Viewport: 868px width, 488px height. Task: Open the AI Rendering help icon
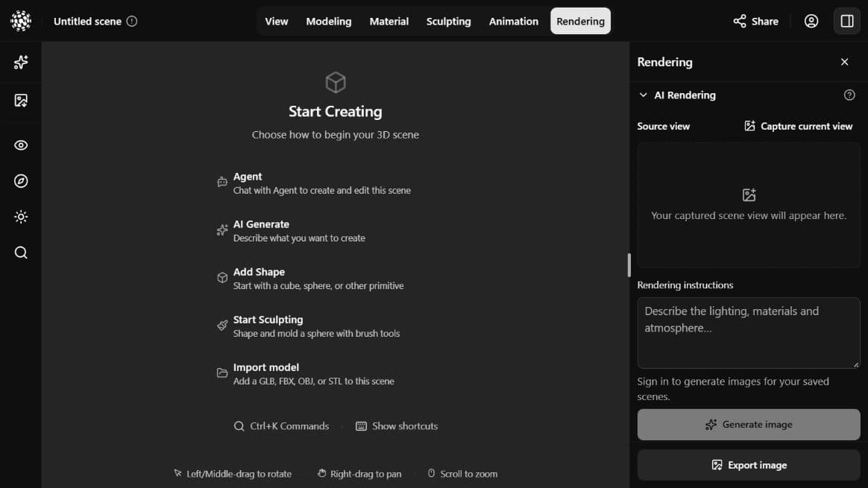point(849,95)
